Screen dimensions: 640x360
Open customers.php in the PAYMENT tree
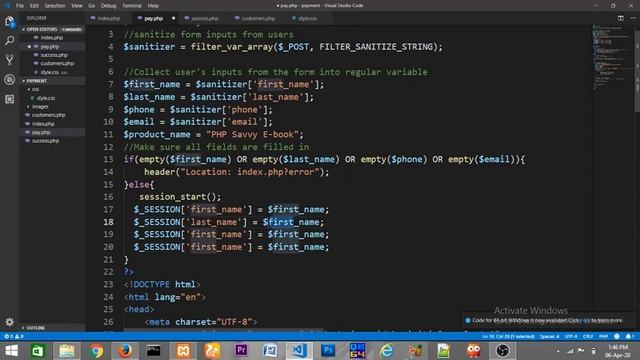48,115
